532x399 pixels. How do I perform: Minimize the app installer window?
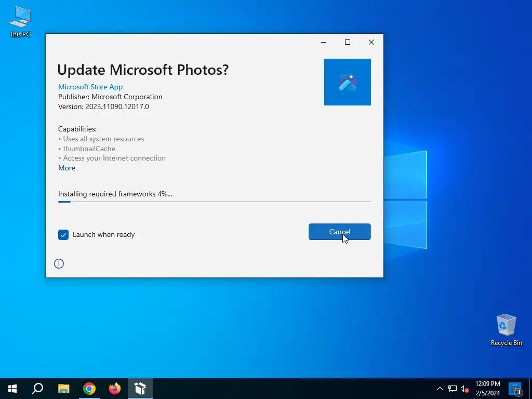324,42
